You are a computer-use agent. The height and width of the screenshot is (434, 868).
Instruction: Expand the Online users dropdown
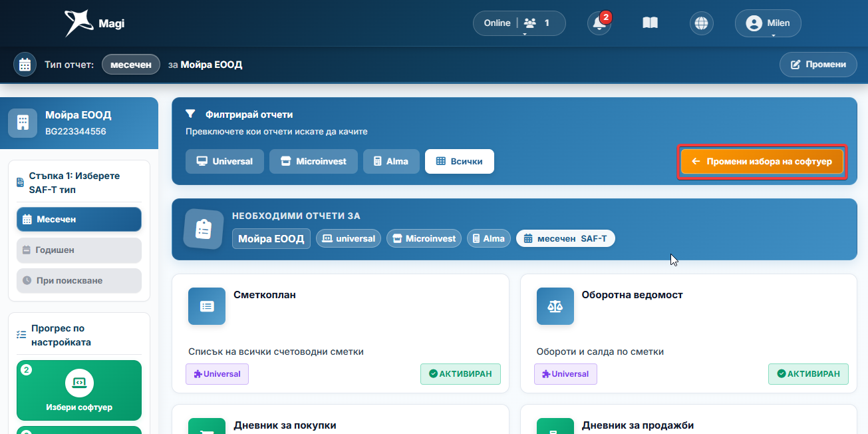click(519, 23)
